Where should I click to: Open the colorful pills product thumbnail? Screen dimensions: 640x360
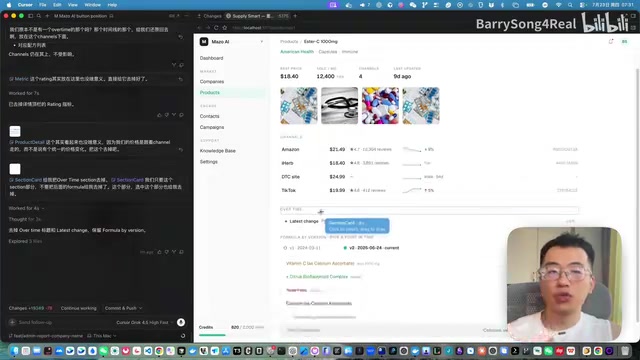380,106
